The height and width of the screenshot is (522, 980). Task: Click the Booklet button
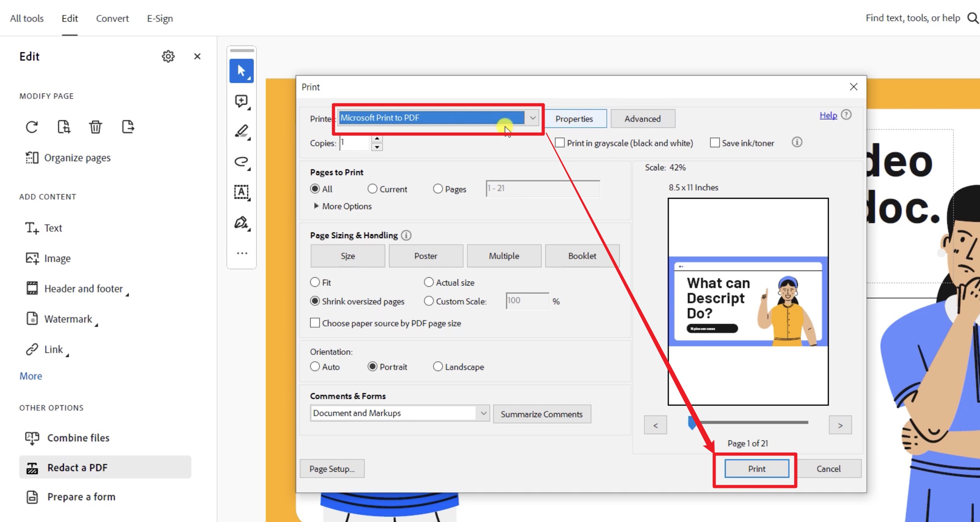pyautogui.click(x=582, y=256)
